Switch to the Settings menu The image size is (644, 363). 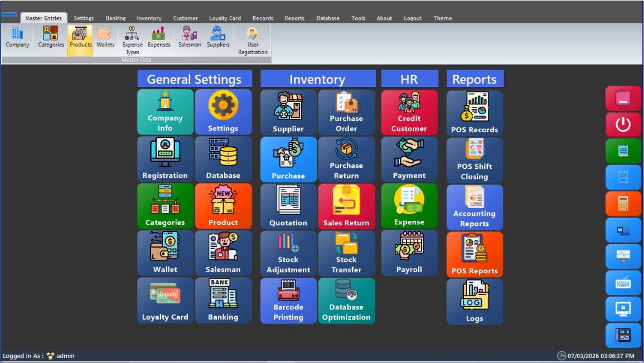pos(83,18)
